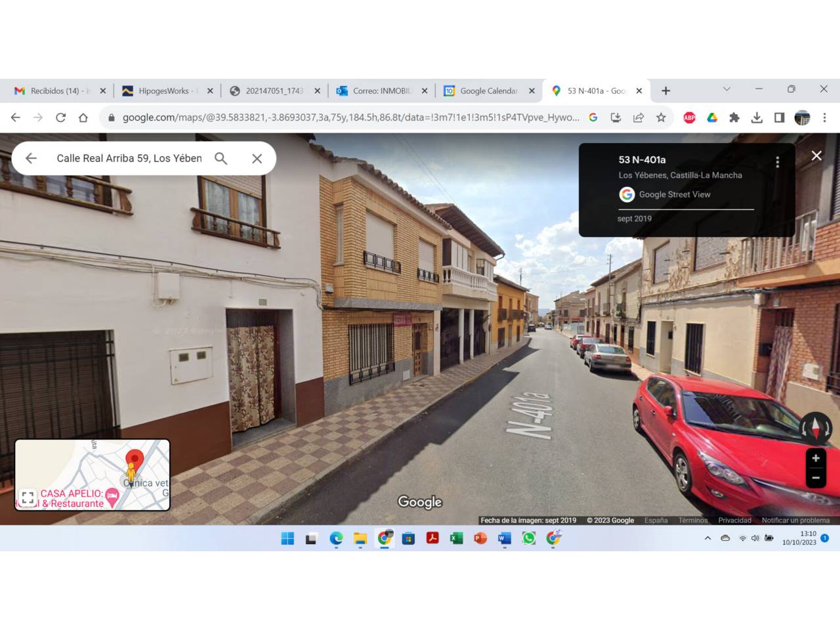The height and width of the screenshot is (630, 840).
Task: Zoom out with the minus button
Action: 816,478
